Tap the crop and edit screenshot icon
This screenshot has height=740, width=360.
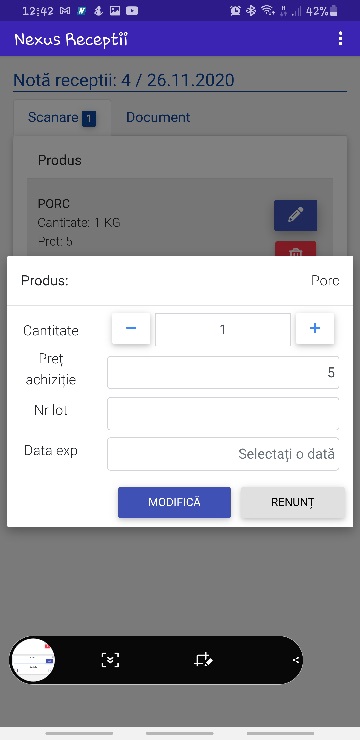(203, 660)
